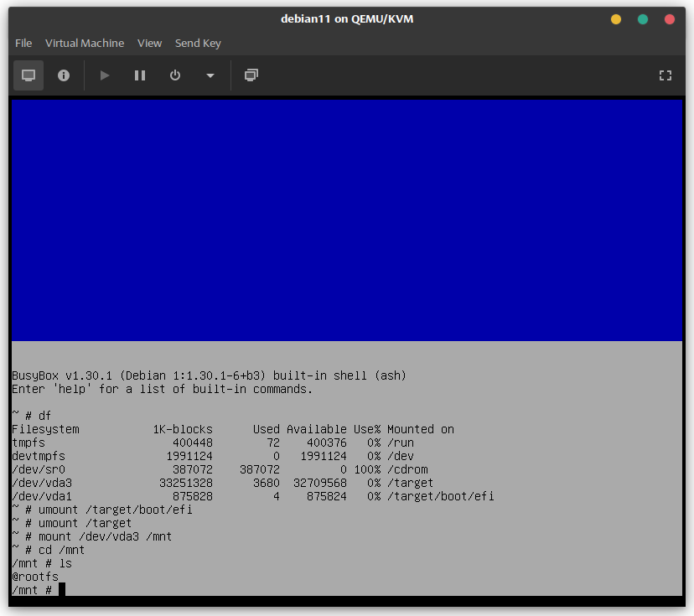
Task: Shut down the VM with power icon
Action: (x=175, y=75)
